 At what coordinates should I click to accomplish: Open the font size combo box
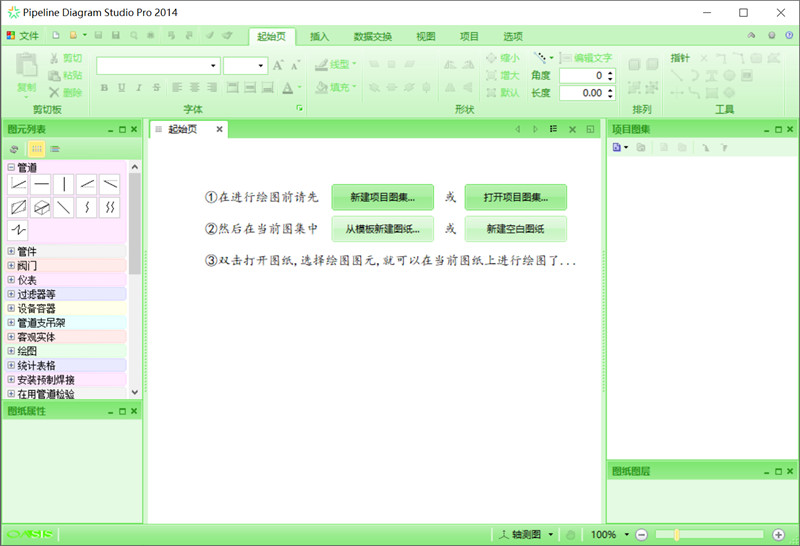click(245, 66)
